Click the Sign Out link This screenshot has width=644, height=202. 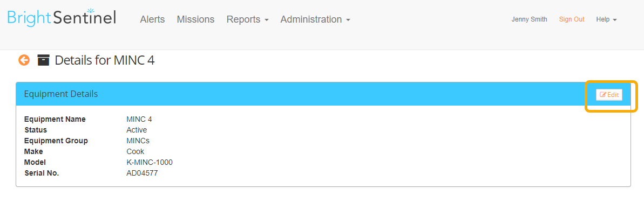[x=571, y=19]
